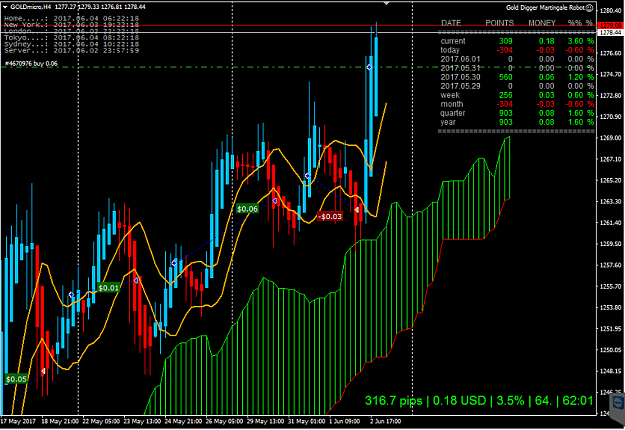Click the 1269.00 price scale label

tap(611, 138)
